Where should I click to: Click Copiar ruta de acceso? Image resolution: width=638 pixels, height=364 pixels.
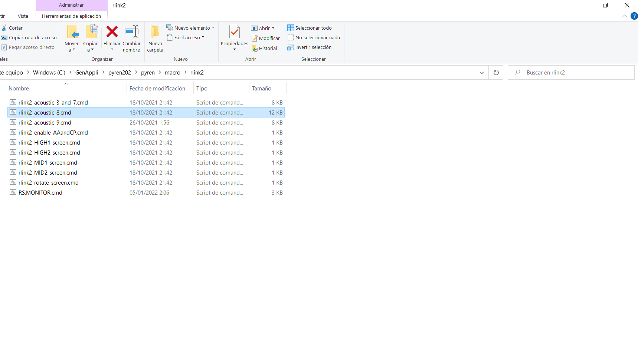click(29, 38)
